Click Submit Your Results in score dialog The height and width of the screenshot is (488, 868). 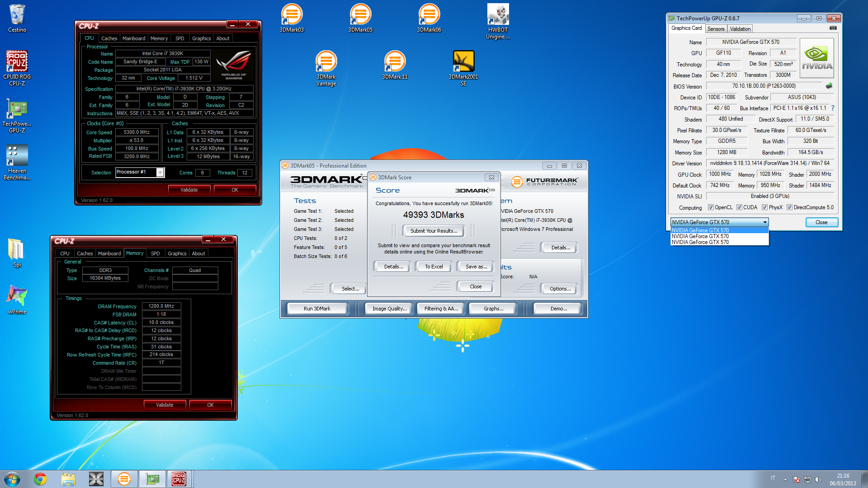pyautogui.click(x=434, y=231)
